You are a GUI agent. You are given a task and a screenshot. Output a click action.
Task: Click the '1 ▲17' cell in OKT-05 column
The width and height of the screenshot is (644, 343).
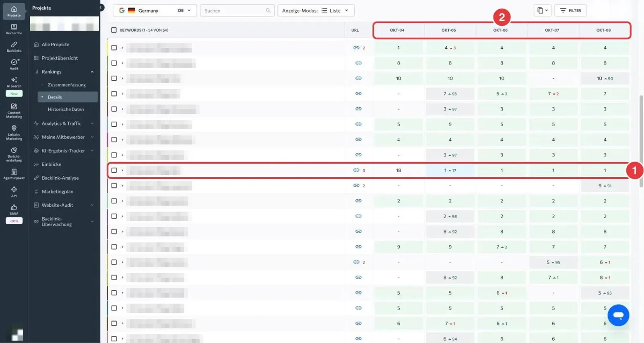450,170
